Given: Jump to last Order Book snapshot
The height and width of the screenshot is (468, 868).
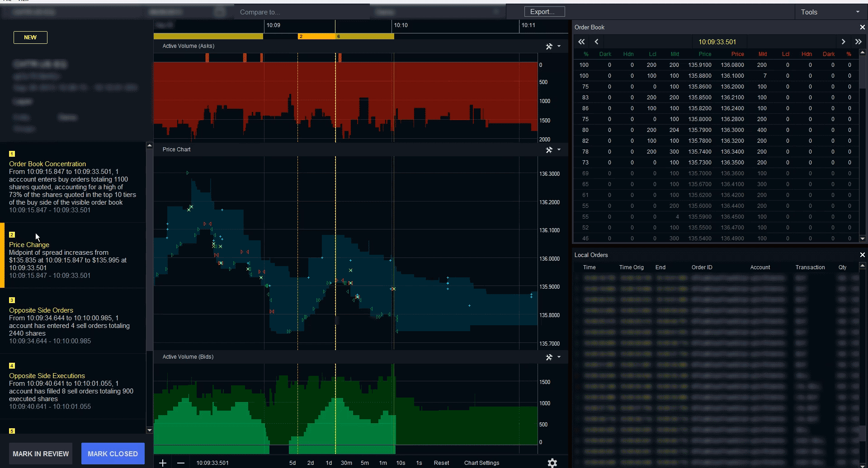Looking at the screenshot, I should pyautogui.click(x=858, y=42).
